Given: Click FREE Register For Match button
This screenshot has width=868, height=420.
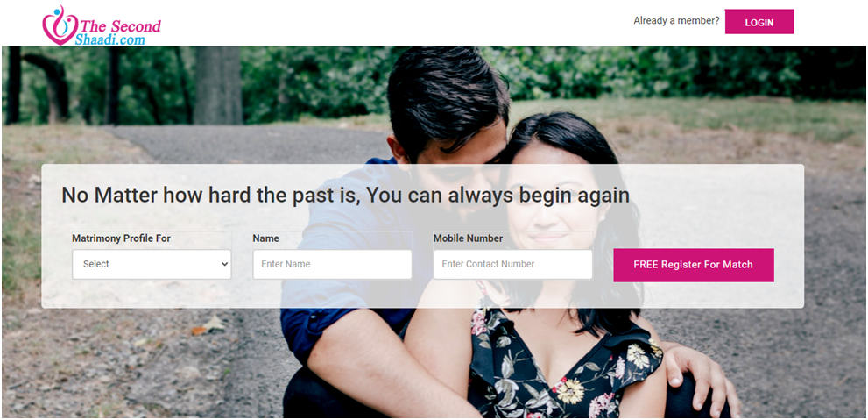Looking at the screenshot, I should click(x=694, y=265).
